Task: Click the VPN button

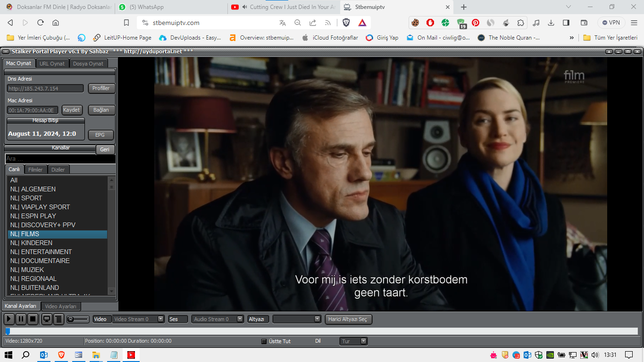Action: pyautogui.click(x=611, y=23)
